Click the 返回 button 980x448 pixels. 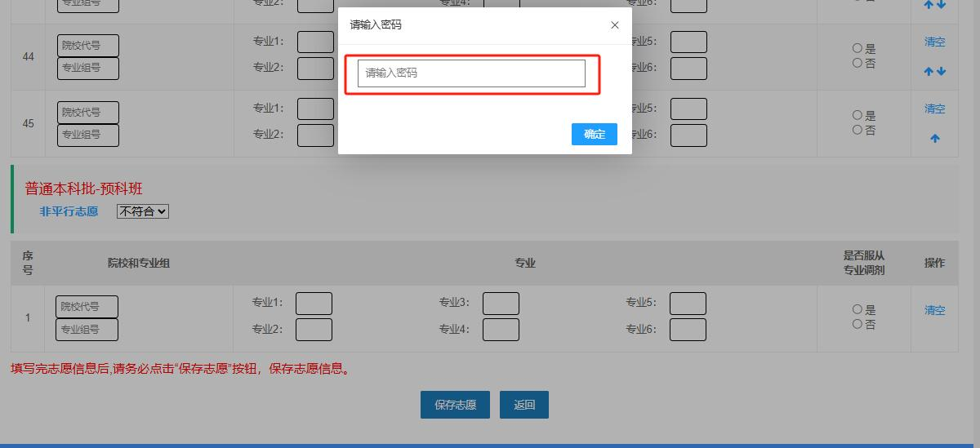click(524, 405)
